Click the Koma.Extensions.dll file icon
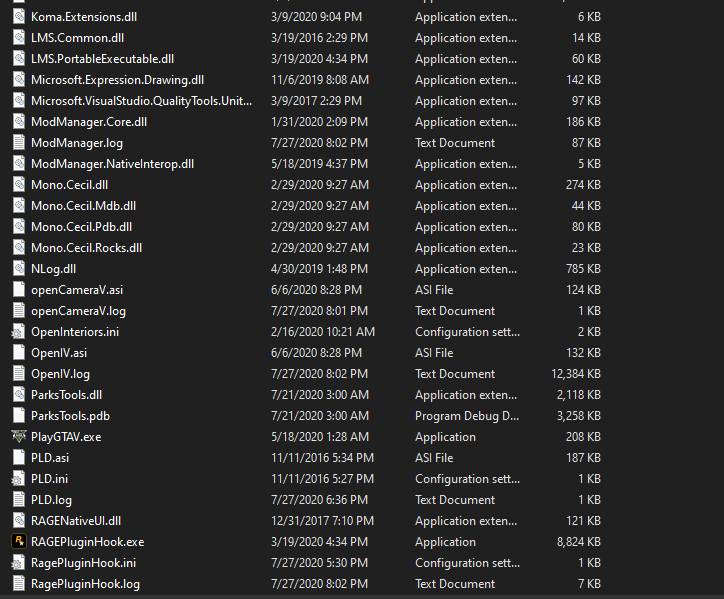The image size is (724, 599). coord(19,17)
